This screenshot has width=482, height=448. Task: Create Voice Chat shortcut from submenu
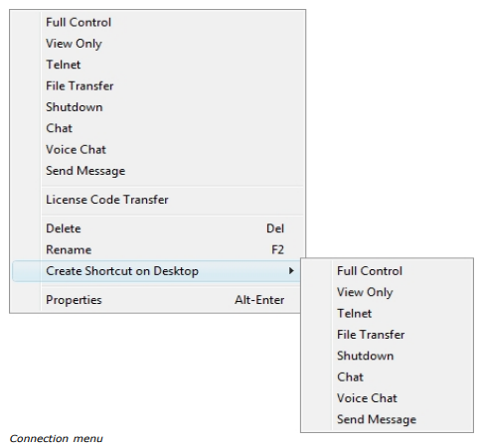[387, 398]
